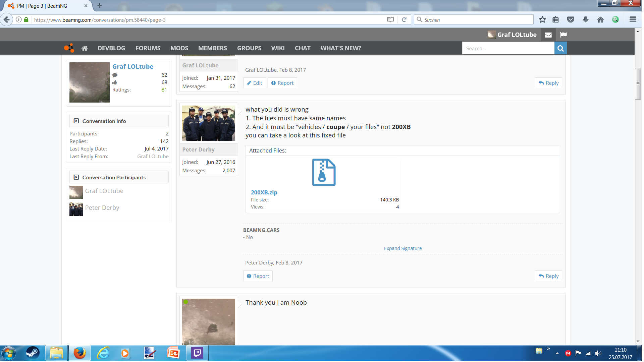Go to forum home via house icon
The image size is (644, 362).
[x=85, y=48]
